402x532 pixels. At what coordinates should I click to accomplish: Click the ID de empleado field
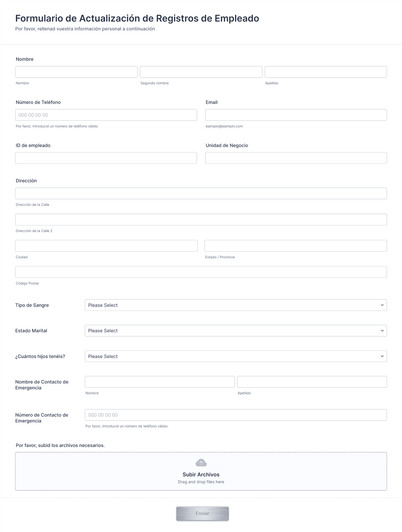click(x=106, y=158)
